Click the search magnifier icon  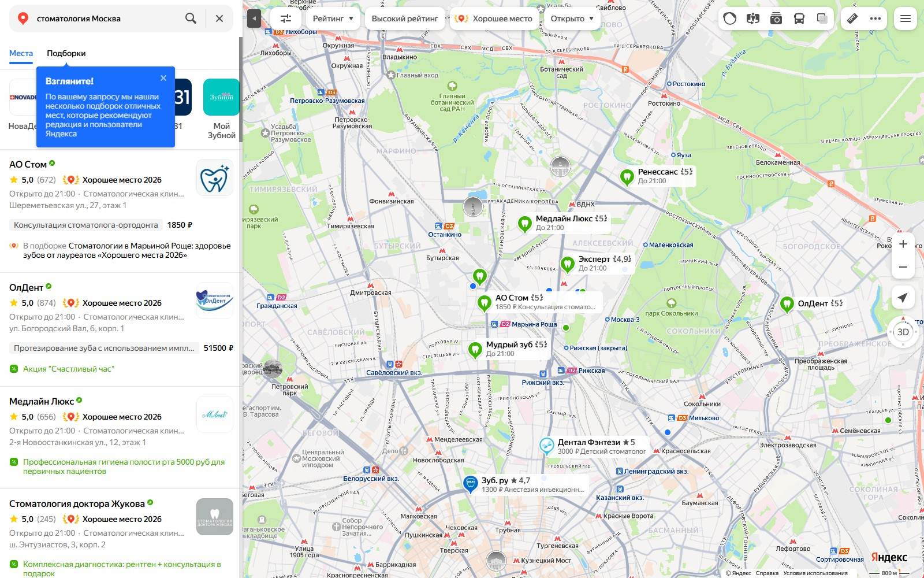pyautogui.click(x=191, y=18)
